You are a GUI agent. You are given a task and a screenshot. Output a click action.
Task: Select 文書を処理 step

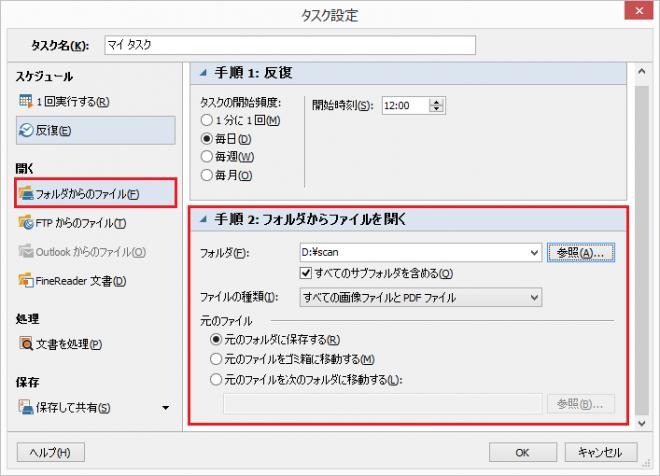(x=60, y=344)
